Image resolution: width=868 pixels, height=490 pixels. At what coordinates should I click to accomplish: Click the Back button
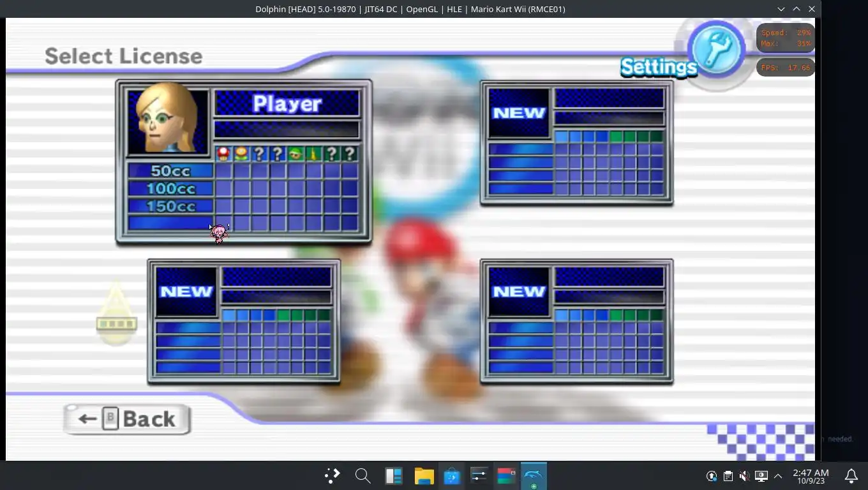tap(128, 419)
